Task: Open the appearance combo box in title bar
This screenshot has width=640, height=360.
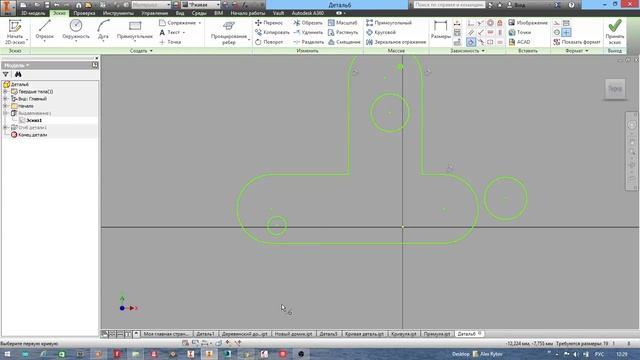Action: point(200,5)
